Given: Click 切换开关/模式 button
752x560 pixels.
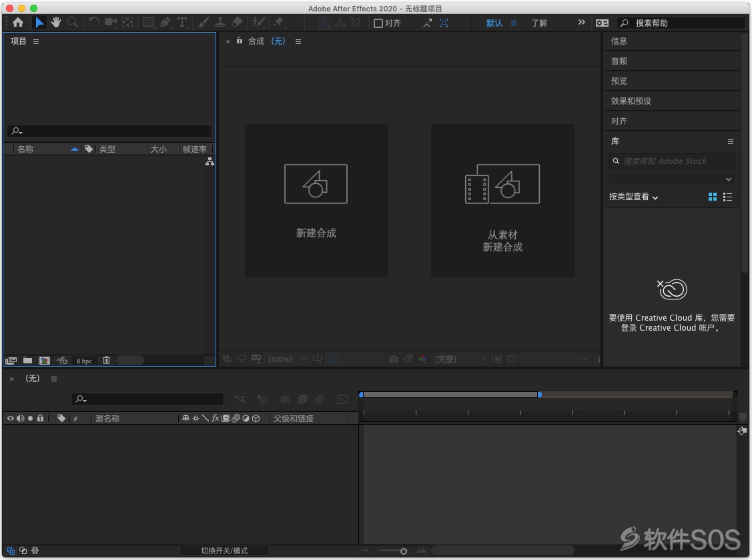Looking at the screenshot, I should [224, 551].
